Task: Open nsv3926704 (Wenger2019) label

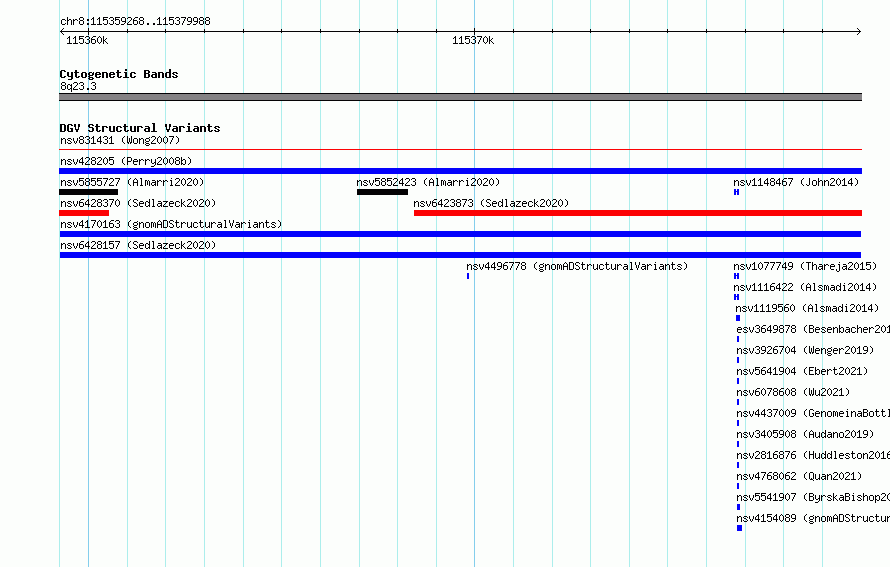Action: 805,350
